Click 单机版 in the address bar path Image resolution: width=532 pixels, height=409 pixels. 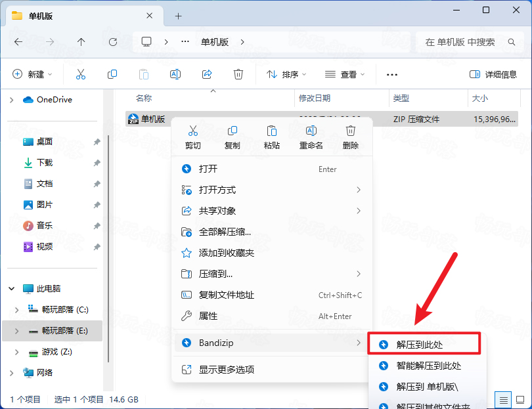click(x=215, y=42)
